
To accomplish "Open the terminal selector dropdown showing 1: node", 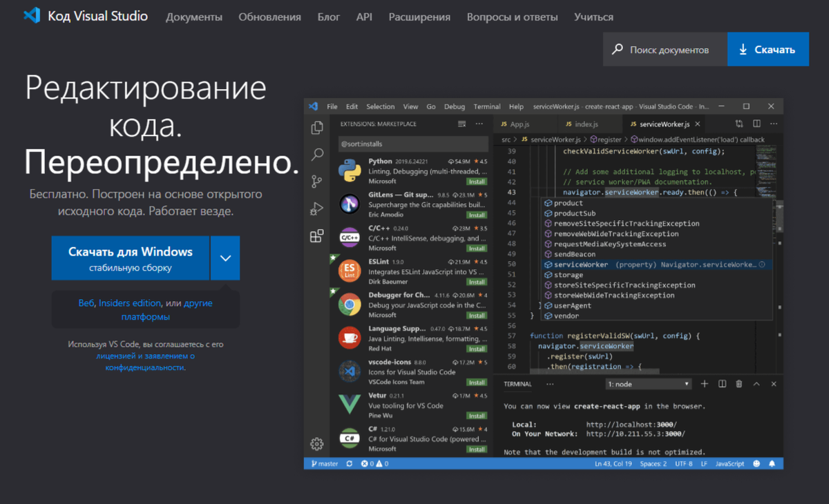I will pyautogui.click(x=649, y=384).
